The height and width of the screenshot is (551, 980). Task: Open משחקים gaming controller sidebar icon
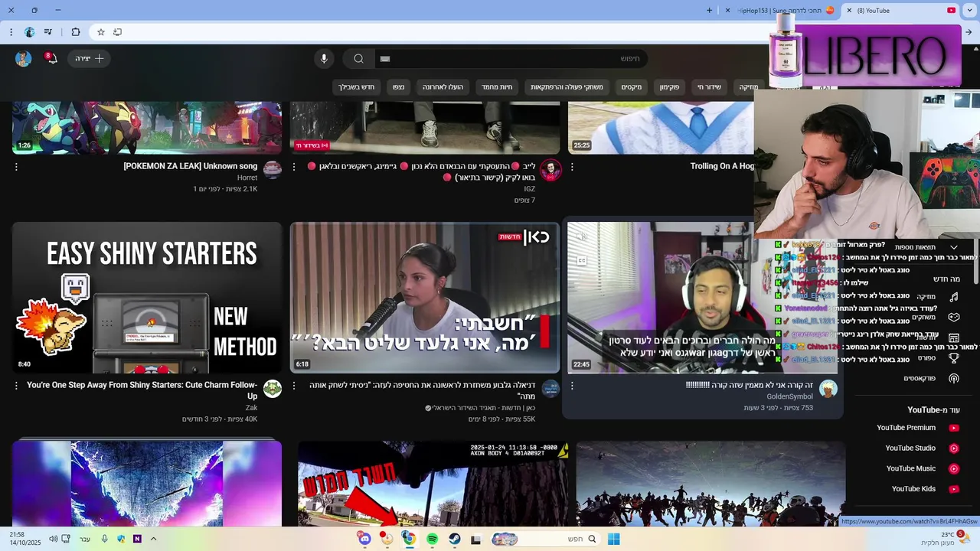pyautogui.click(x=954, y=317)
